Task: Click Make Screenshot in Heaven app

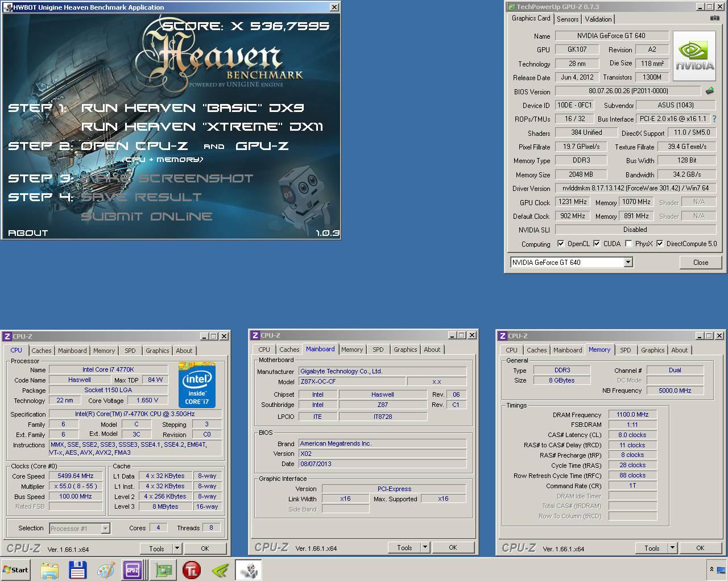Action: (167, 178)
